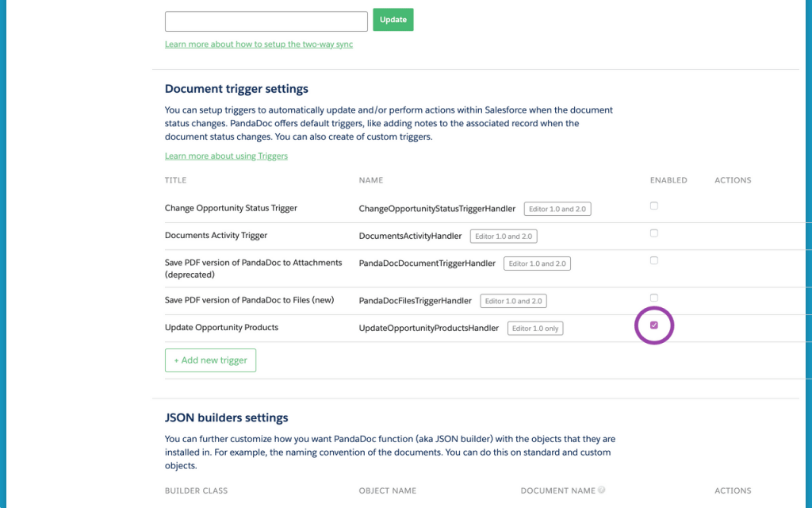The height and width of the screenshot is (508, 812).
Task: Click Save PDF to Attachments (deprecated) title
Action: point(253,268)
